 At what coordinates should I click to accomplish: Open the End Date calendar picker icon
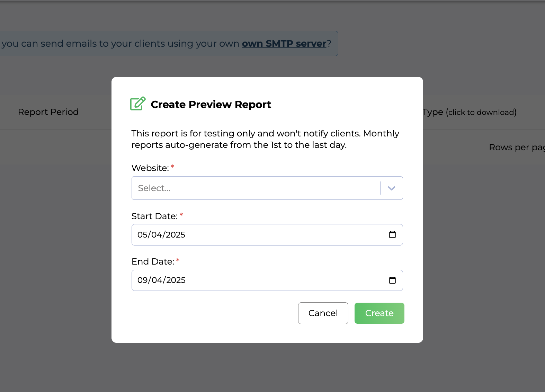click(392, 280)
